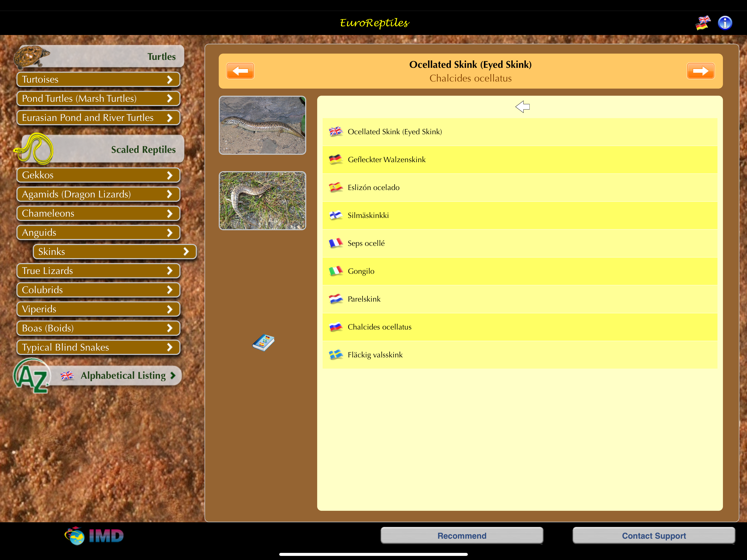The image size is (747, 560).
Task: Click the French flag beside Seps ocellé
Action: coord(336,243)
